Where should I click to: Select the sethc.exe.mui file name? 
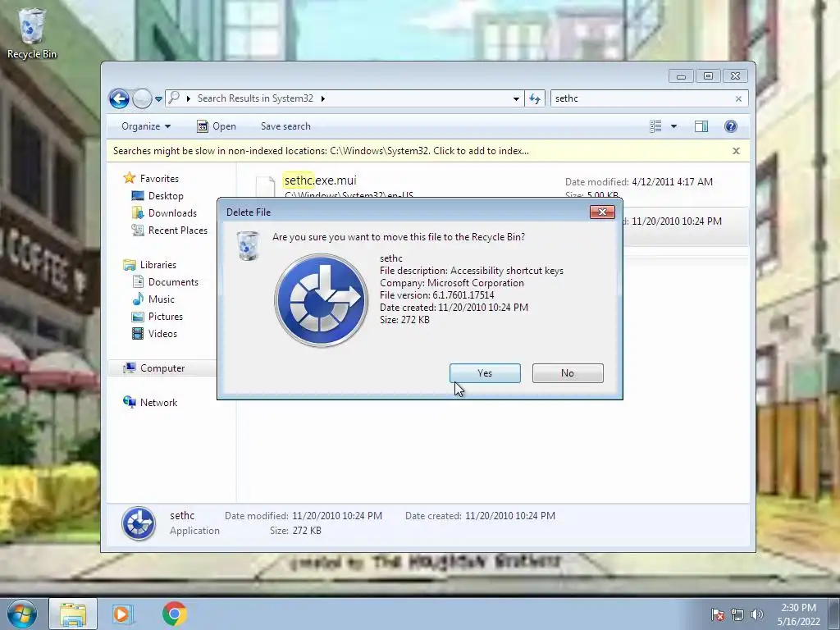pos(321,180)
